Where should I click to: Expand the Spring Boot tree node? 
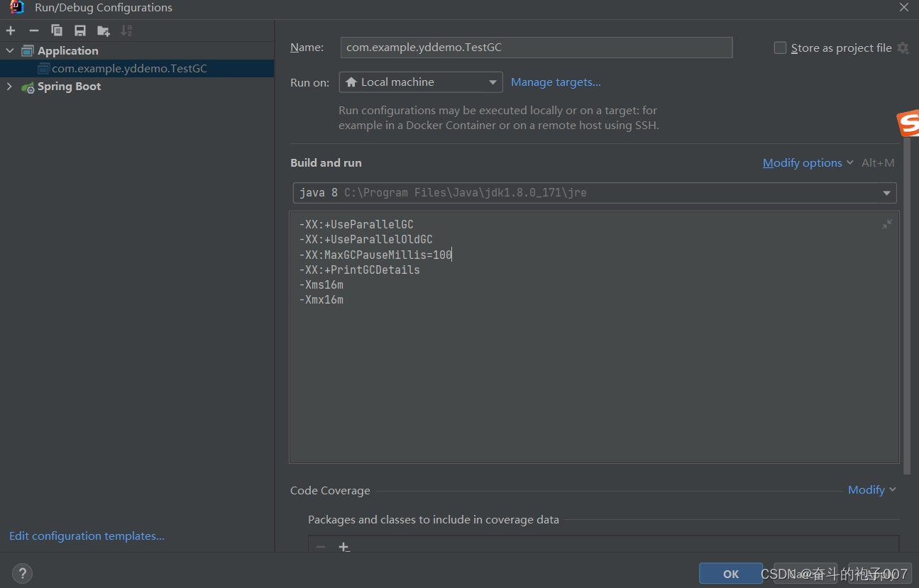pos(10,87)
